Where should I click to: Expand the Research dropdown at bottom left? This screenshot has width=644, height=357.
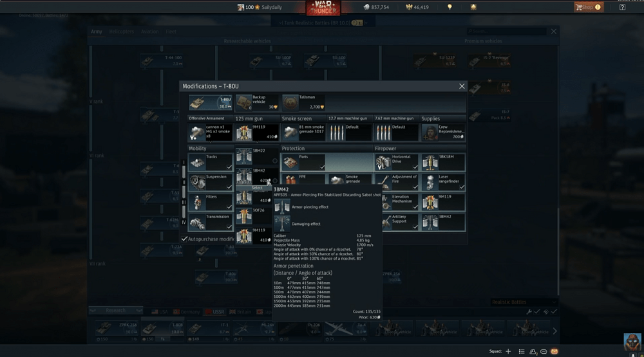pos(116,311)
